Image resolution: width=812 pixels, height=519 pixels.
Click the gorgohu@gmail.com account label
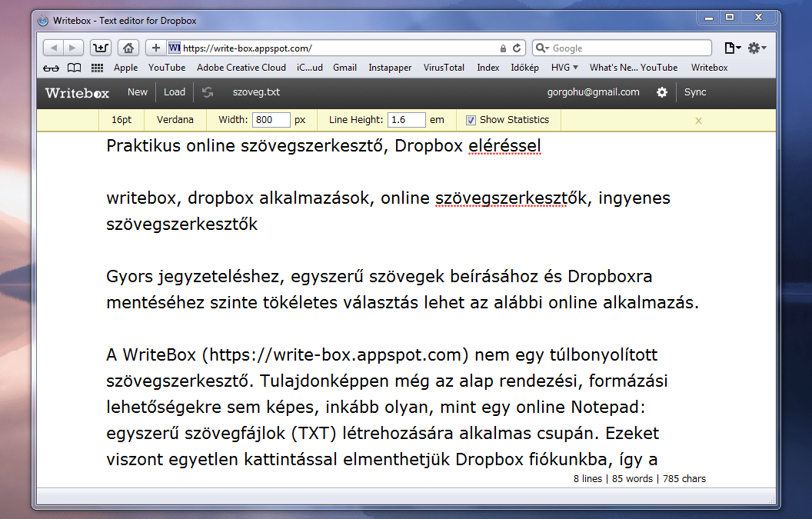[594, 92]
